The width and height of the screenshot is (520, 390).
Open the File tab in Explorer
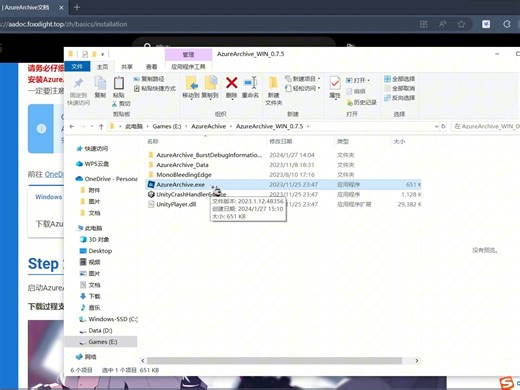[77, 67]
